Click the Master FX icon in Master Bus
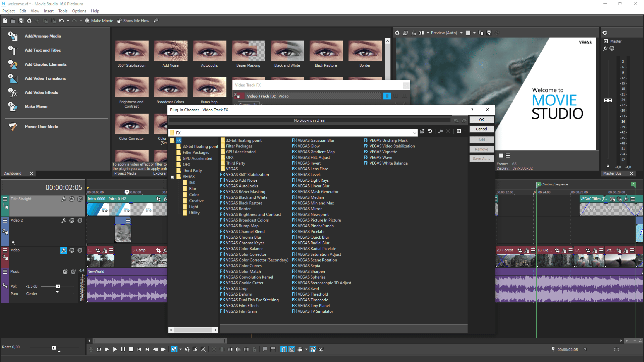 point(605,48)
